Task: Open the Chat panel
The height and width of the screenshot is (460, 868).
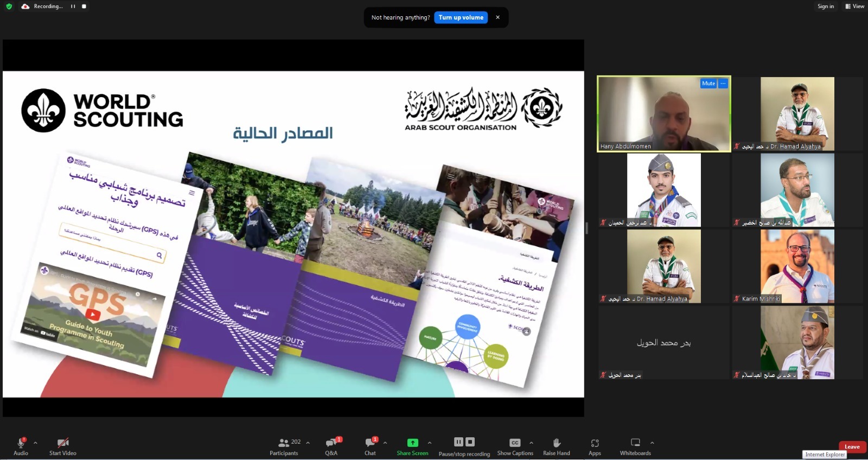Action: coord(370,446)
